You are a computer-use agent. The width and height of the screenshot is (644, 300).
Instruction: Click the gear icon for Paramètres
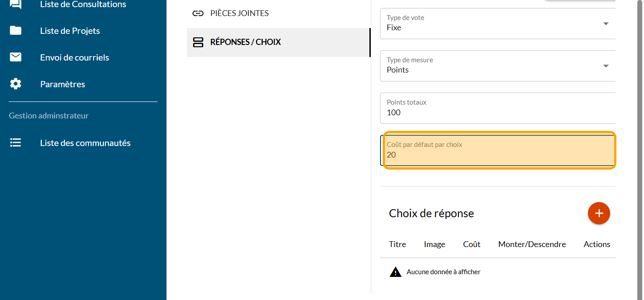click(16, 84)
